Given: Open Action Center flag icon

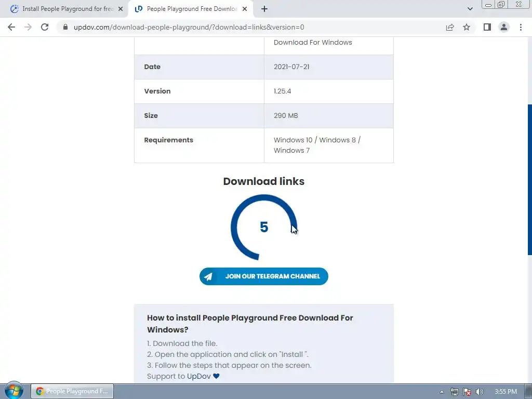Looking at the screenshot, I should coord(467,392).
